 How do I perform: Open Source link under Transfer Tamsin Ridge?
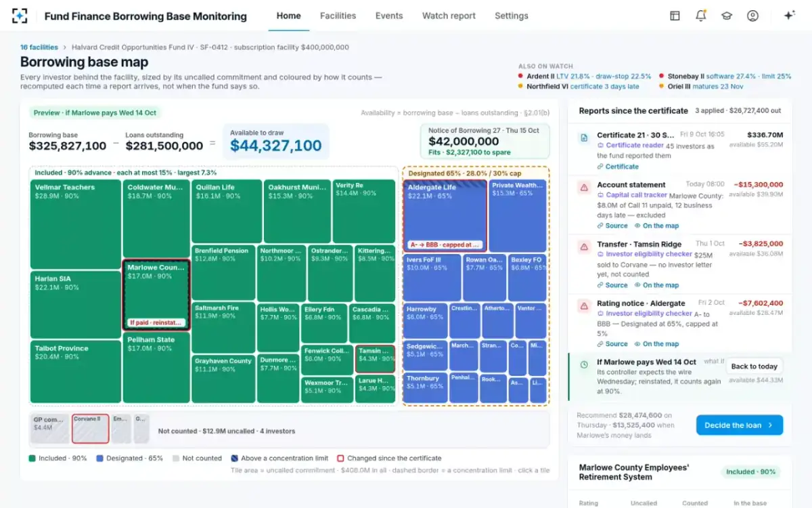612,285
